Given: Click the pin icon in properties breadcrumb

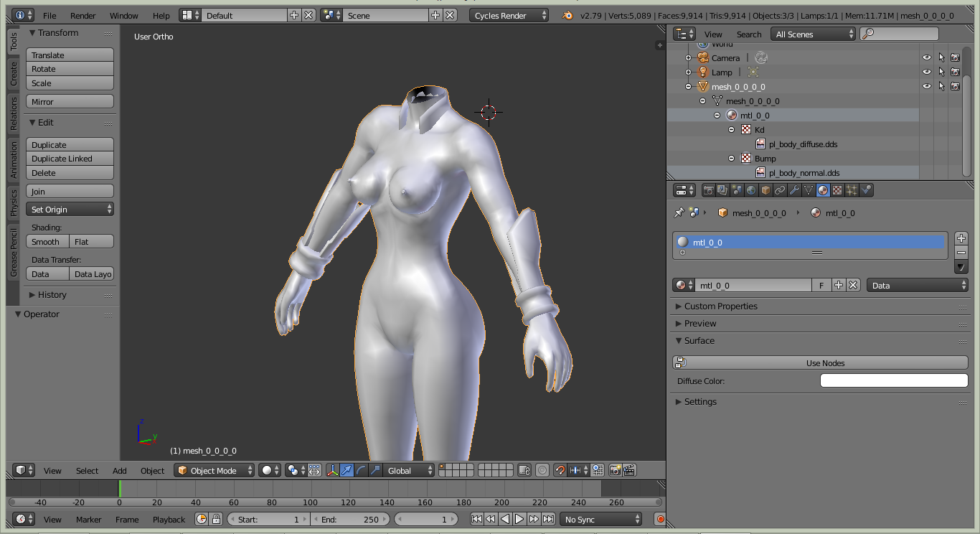Looking at the screenshot, I should (x=679, y=212).
